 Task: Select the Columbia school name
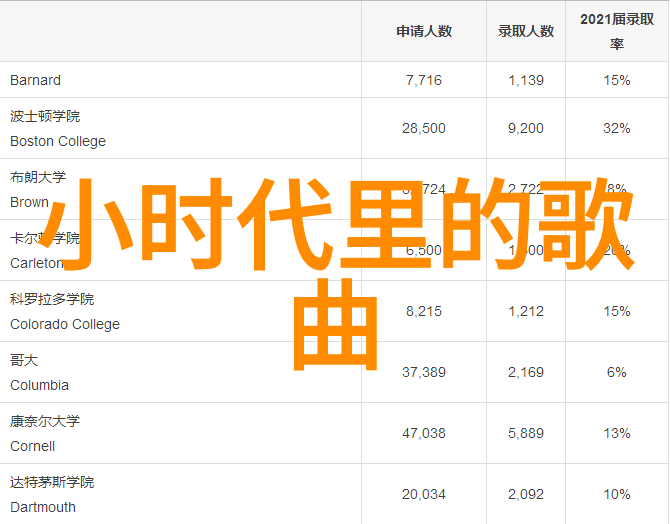[x=39, y=386]
